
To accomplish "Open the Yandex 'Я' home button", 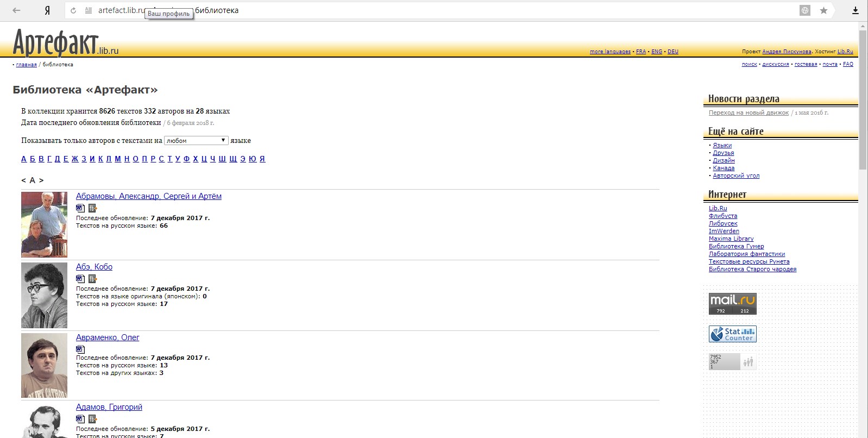I will tap(47, 10).
